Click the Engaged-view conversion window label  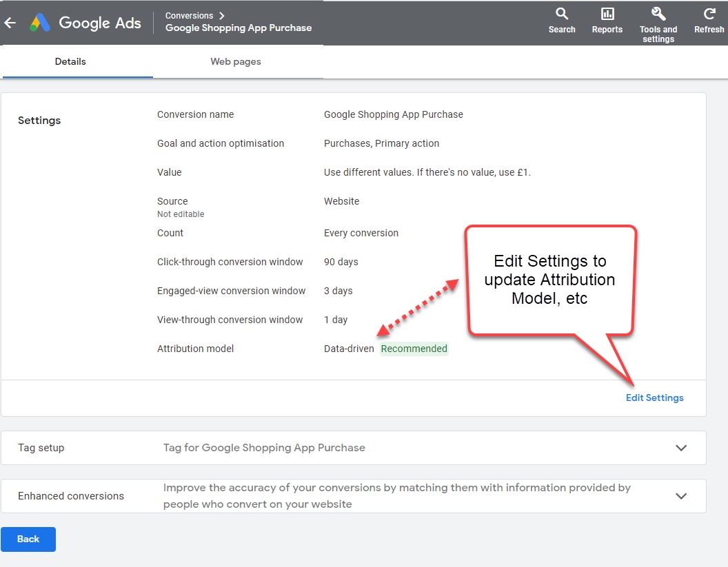coord(231,291)
